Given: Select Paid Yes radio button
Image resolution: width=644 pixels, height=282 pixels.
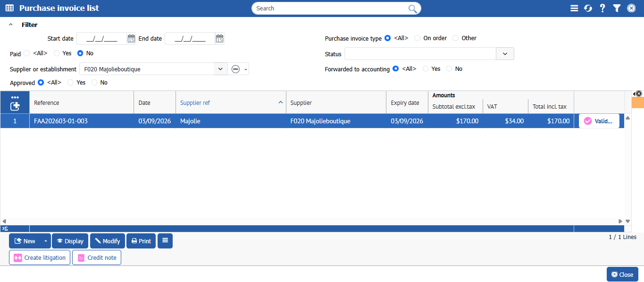Looking at the screenshot, I should pyautogui.click(x=57, y=53).
